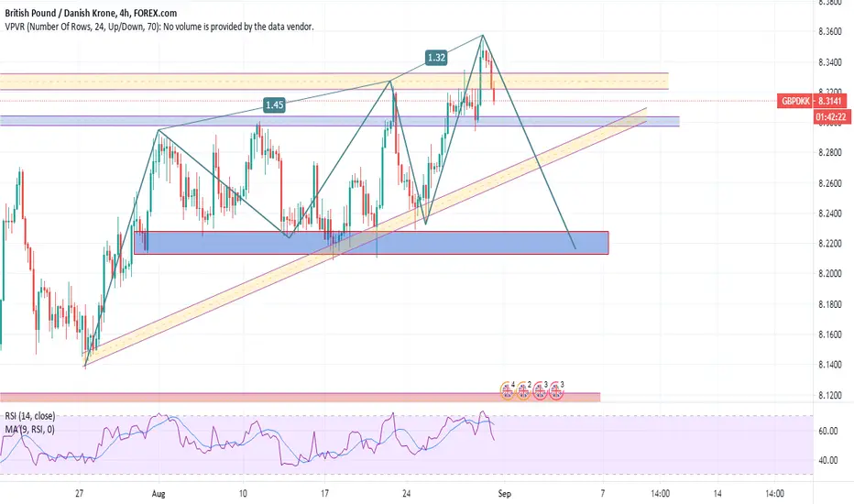The height and width of the screenshot is (504, 854).
Task: Select the red-bordered blue support rectangle
Action: 371,243
